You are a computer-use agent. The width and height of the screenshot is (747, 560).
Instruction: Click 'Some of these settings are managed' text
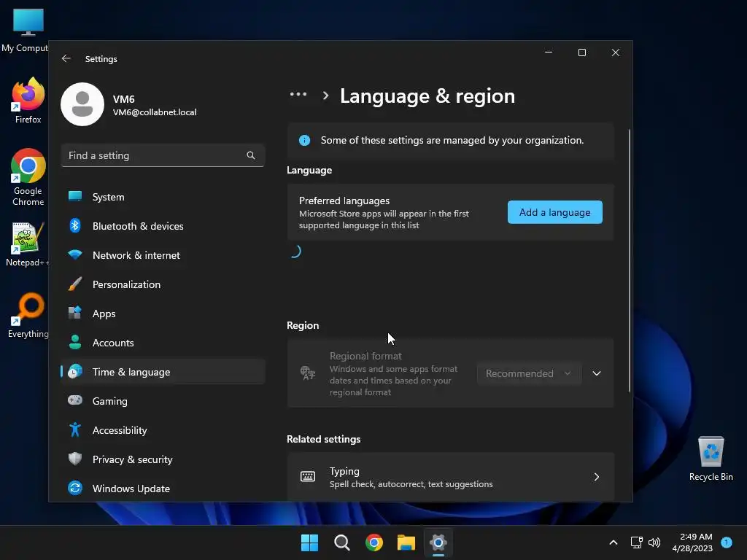[452, 141]
